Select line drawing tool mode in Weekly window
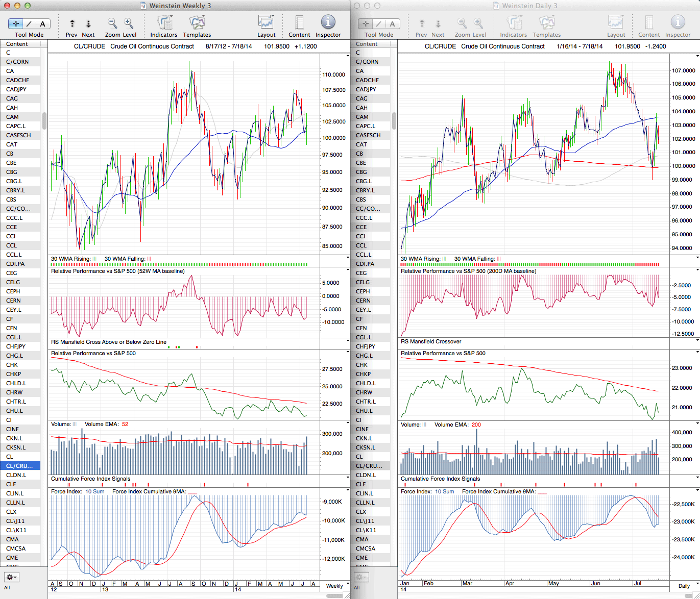This screenshot has height=599, width=700. click(29, 24)
